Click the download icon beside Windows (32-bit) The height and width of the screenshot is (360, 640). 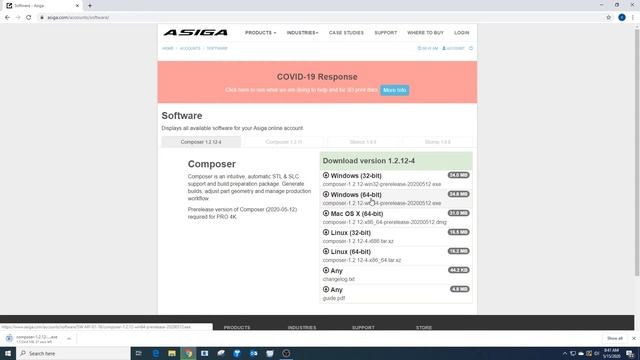[x=326, y=175]
